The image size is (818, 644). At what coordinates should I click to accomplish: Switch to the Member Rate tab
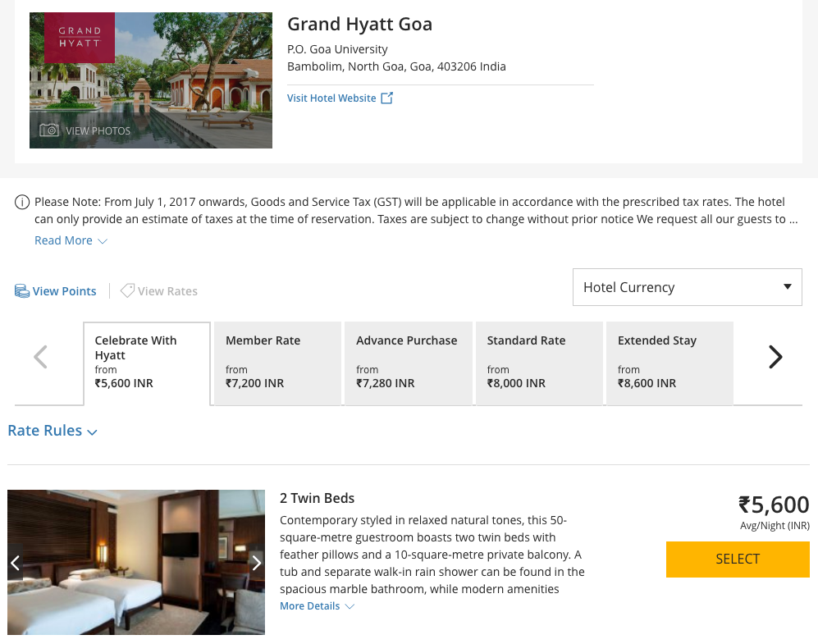pos(277,361)
